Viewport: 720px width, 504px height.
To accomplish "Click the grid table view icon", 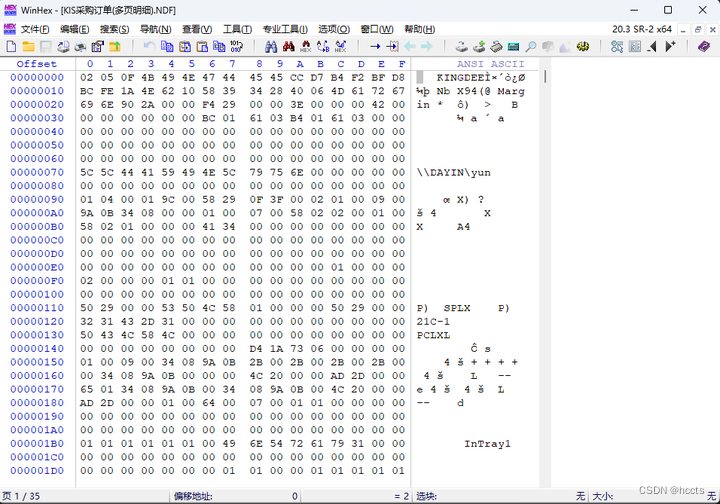I will 635,46.
